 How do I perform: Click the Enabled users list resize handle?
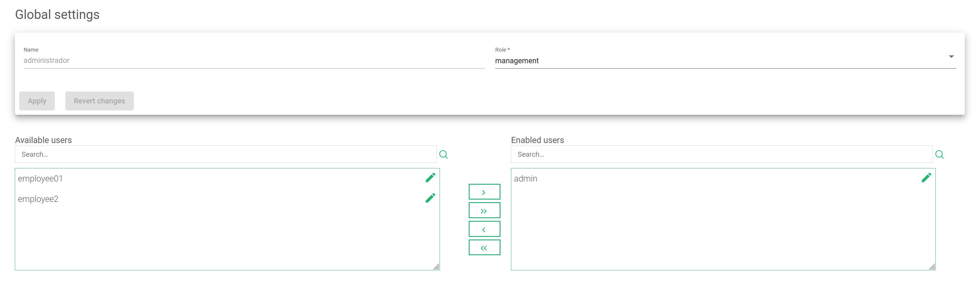click(x=932, y=267)
